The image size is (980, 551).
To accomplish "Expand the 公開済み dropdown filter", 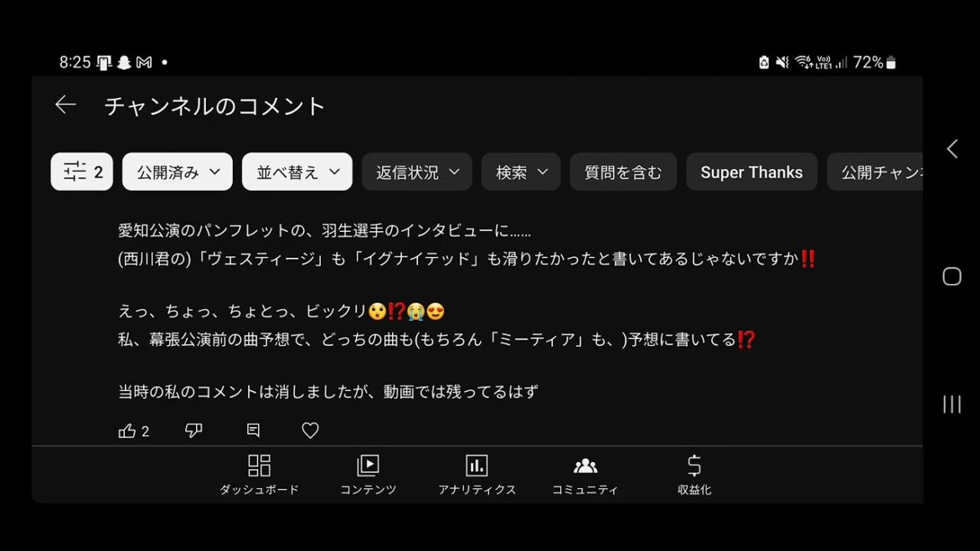I will click(x=178, y=171).
